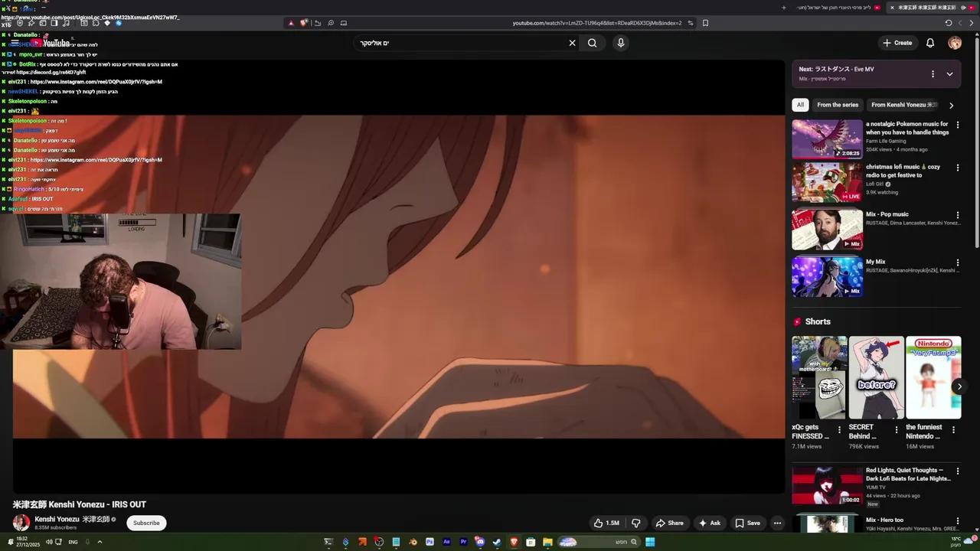This screenshot has height=551, width=980.
Task: Open Brave Shields lion icon
Action: point(304,23)
